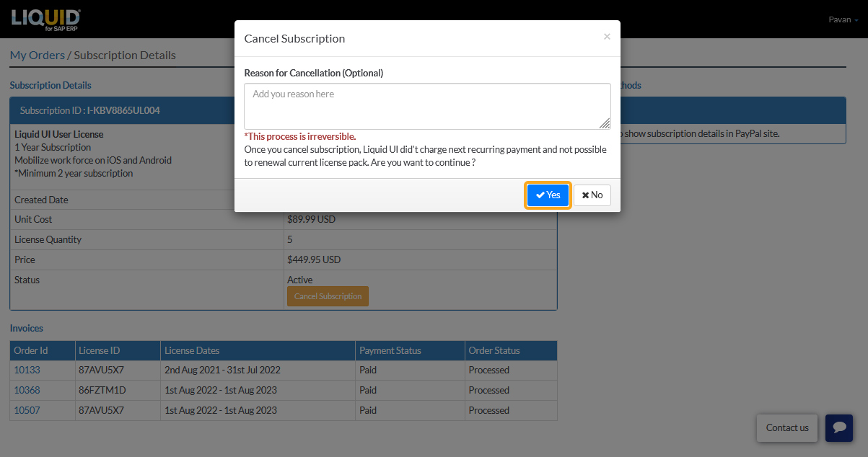Click the License Quantity label
The width and height of the screenshot is (868, 457).
[48, 239]
